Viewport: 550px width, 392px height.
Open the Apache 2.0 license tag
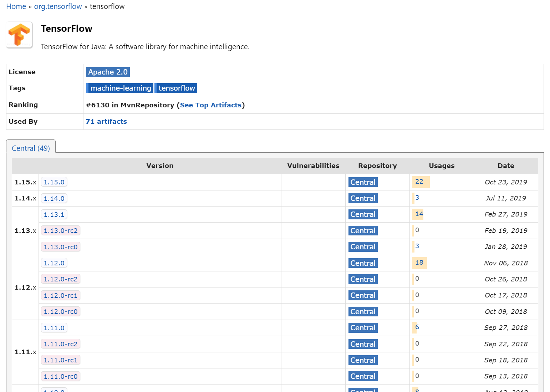(x=108, y=72)
